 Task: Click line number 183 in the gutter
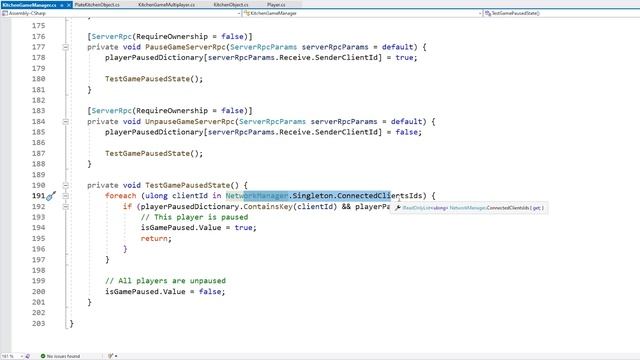tap(38, 111)
